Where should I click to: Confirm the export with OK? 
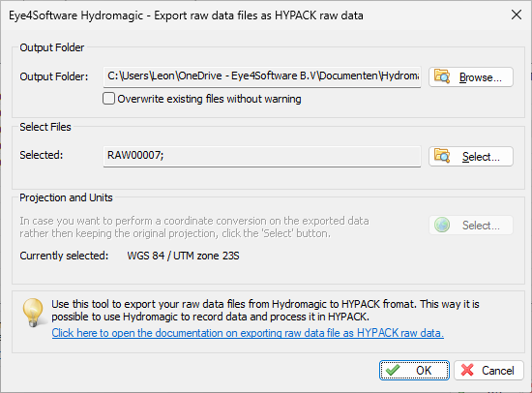tap(414, 370)
